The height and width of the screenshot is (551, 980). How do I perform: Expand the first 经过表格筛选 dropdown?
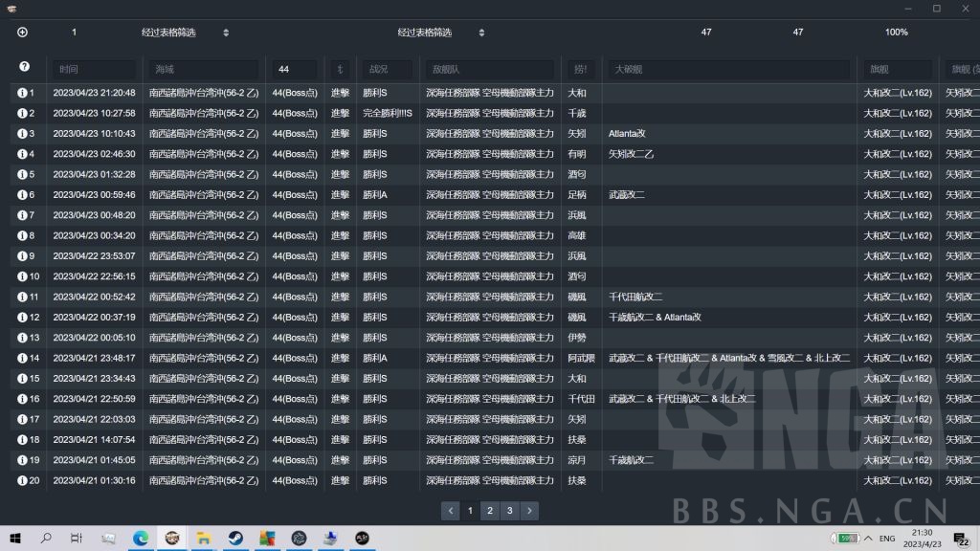click(226, 33)
